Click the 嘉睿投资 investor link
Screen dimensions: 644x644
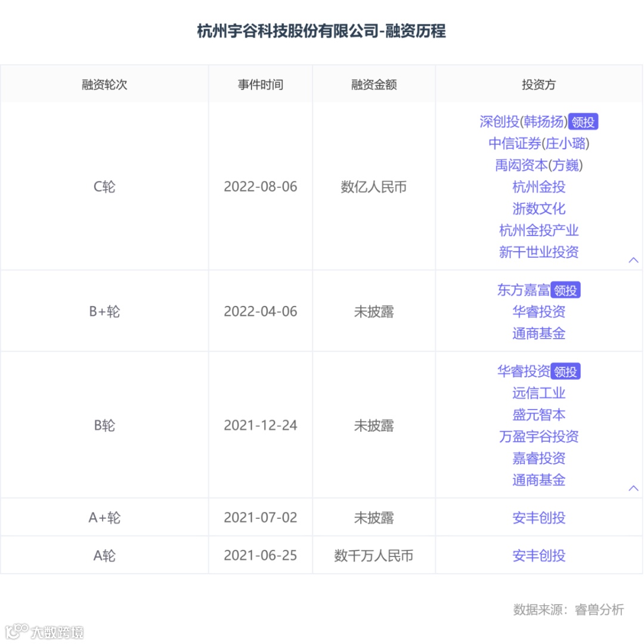click(x=539, y=459)
